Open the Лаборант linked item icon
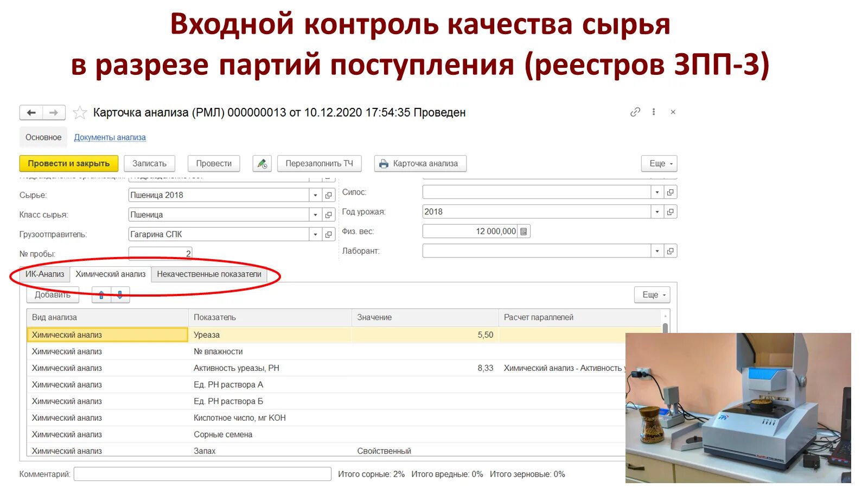The width and height of the screenshot is (868, 488). pyautogui.click(x=671, y=251)
